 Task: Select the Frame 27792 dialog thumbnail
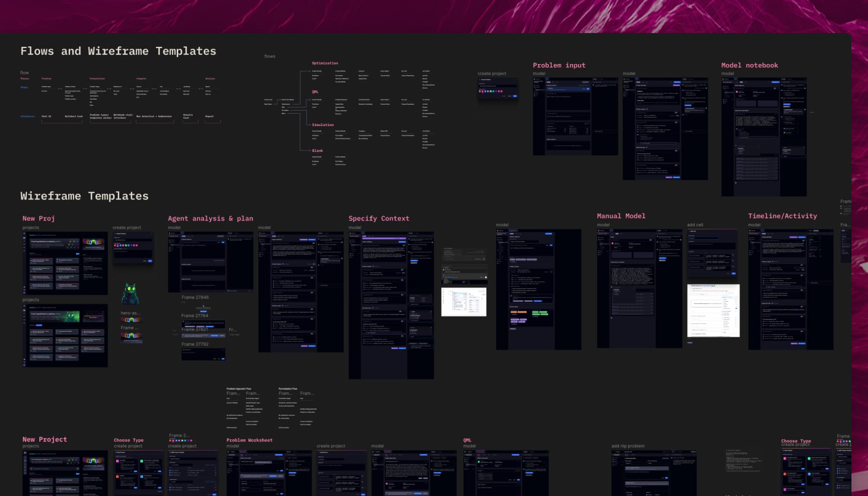pos(203,354)
